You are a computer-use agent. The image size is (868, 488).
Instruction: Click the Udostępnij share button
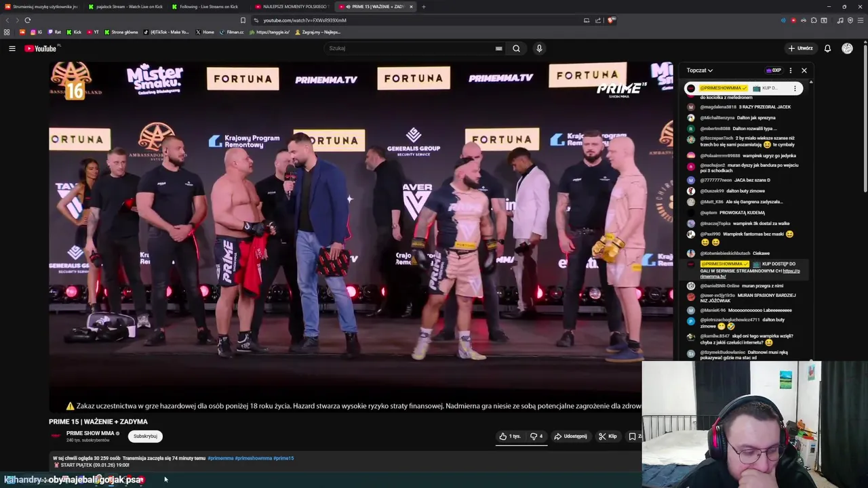tap(570, 436)
